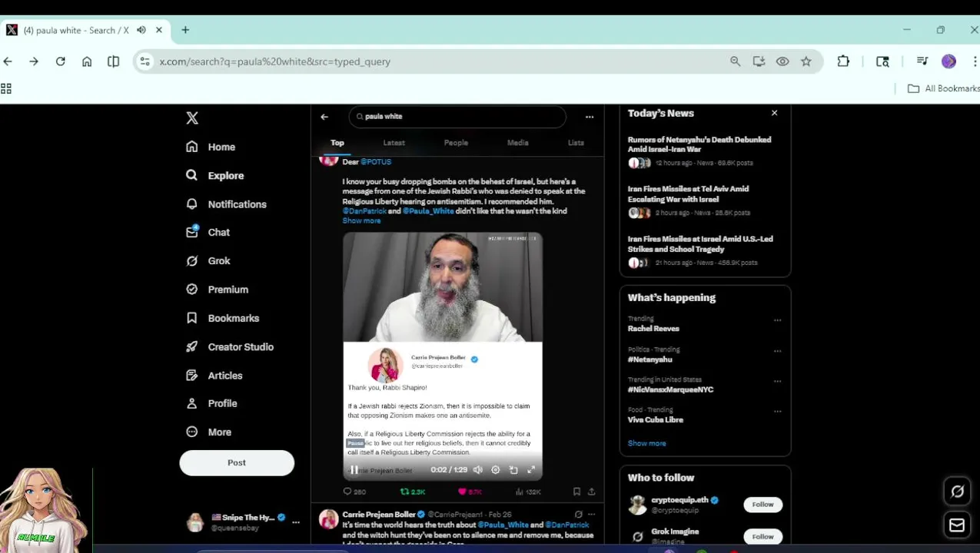Close the Today's News panel

[x=774, y=113]
